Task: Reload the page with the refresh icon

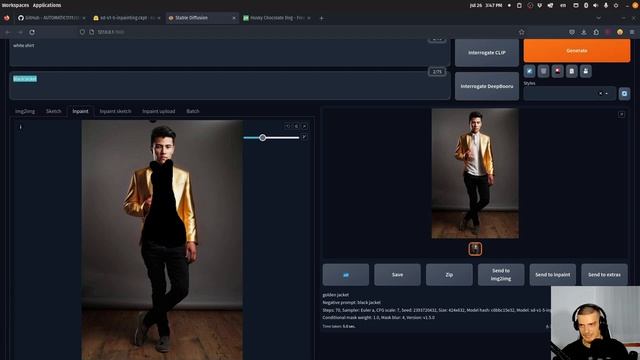Action: pyautogui.click(x=32, y=32)
